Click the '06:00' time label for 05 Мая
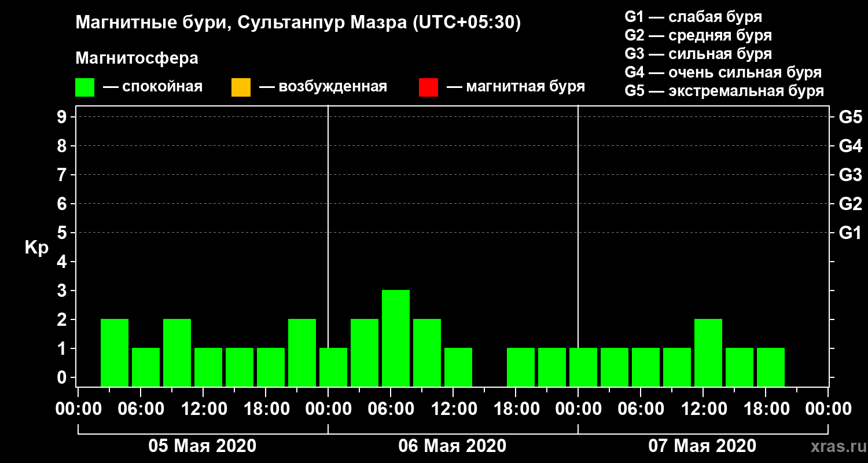The height and width of the screenshot is (463, 868). pos(141,409)
